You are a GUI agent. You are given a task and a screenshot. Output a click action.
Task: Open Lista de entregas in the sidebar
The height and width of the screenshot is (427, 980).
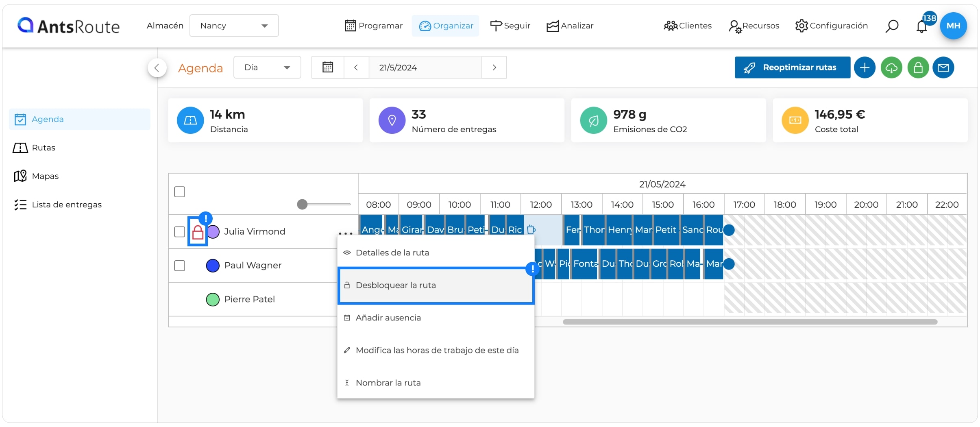tap(57, 205)
